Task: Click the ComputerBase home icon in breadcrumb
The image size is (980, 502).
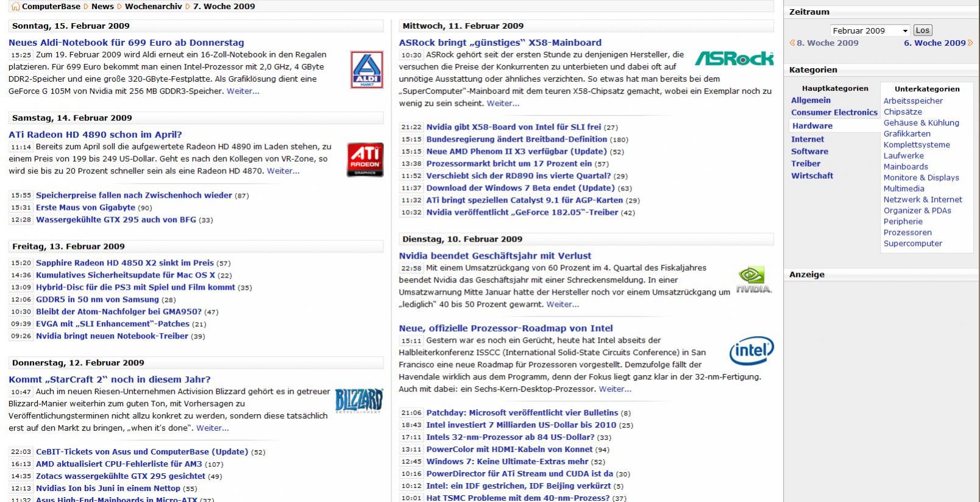Action: (15, 6)
